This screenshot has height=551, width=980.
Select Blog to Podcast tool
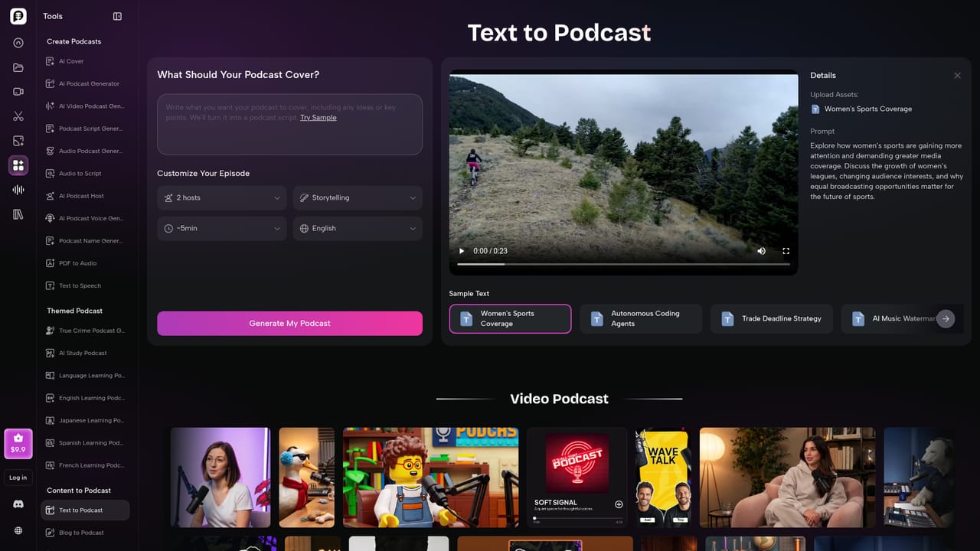pyautogui.click(x=85, y=533)
